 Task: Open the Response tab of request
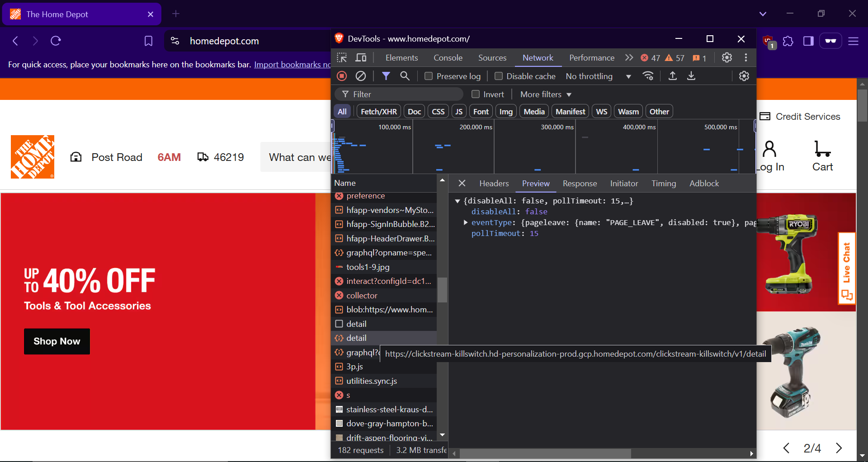[x=580, y=183]
